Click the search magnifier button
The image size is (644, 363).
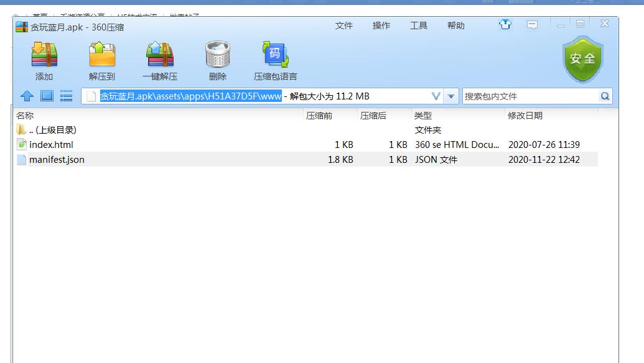(x=605, y=96)
